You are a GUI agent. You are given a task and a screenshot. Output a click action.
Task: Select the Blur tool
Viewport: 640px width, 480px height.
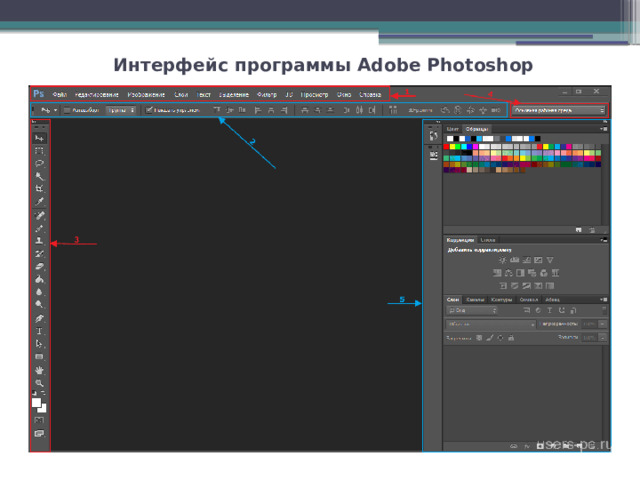tap(39, 292)
